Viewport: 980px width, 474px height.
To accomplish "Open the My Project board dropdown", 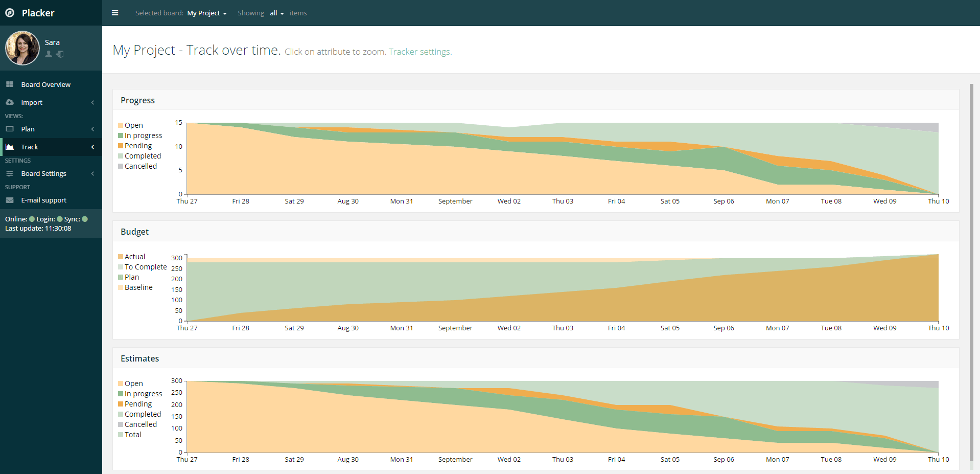I will (x=206, y=13).
